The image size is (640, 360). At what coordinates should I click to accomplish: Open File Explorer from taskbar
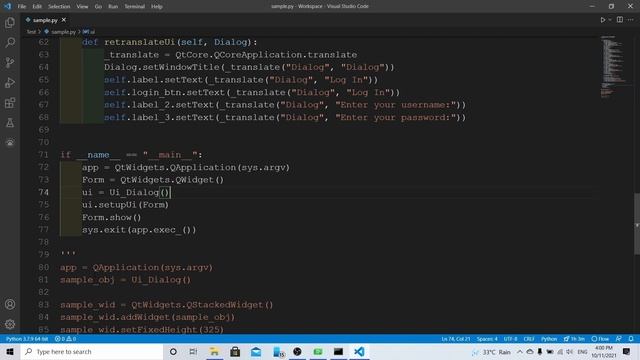tap(214, 351)
